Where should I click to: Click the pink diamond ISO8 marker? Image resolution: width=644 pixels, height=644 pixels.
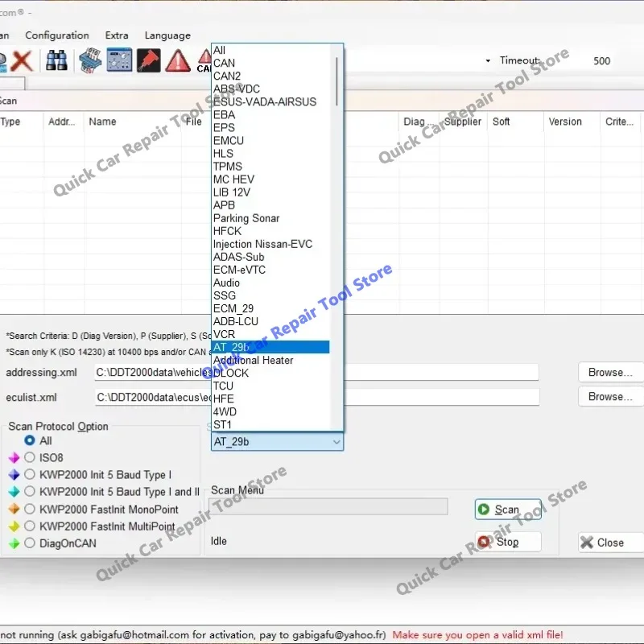tap(14, 457)
